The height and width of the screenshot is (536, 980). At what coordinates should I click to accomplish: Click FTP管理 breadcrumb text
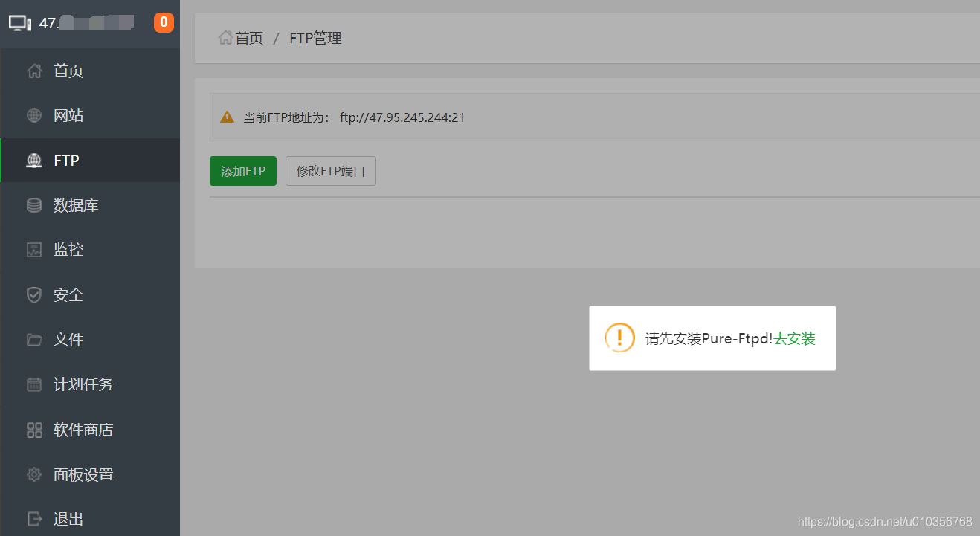click(315, 38)
